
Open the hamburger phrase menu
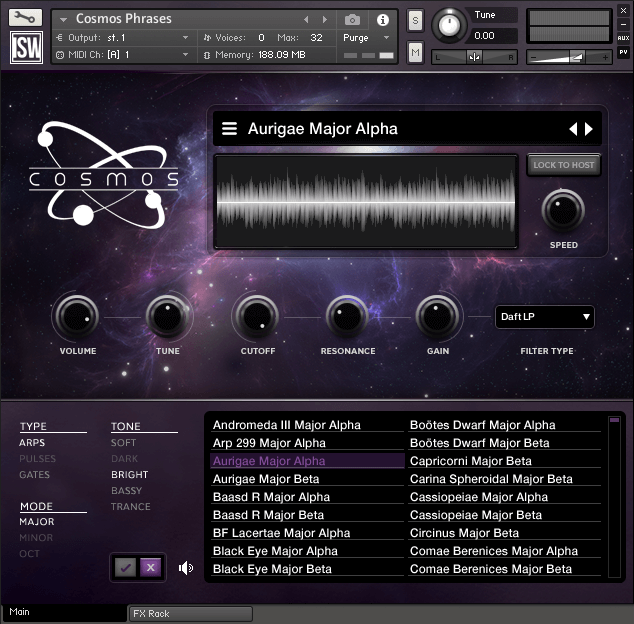point(229,129)
